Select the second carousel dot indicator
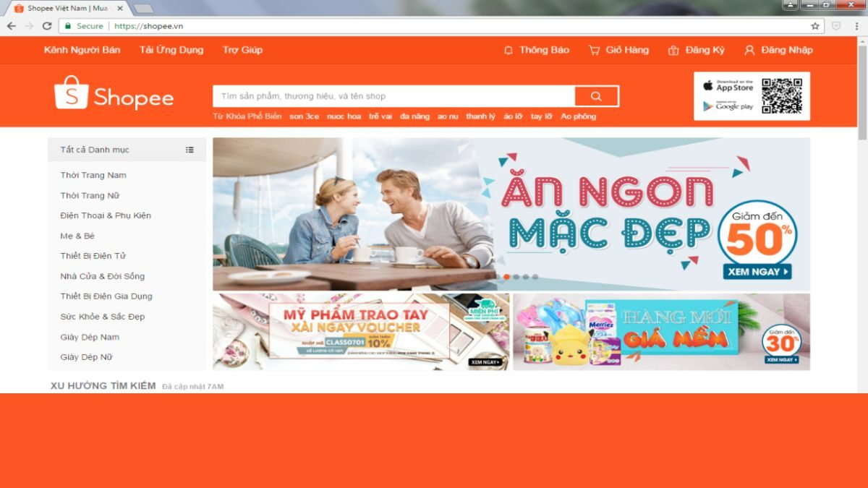The height and width of the screenshot is (488, 868). tap(515, 275)
